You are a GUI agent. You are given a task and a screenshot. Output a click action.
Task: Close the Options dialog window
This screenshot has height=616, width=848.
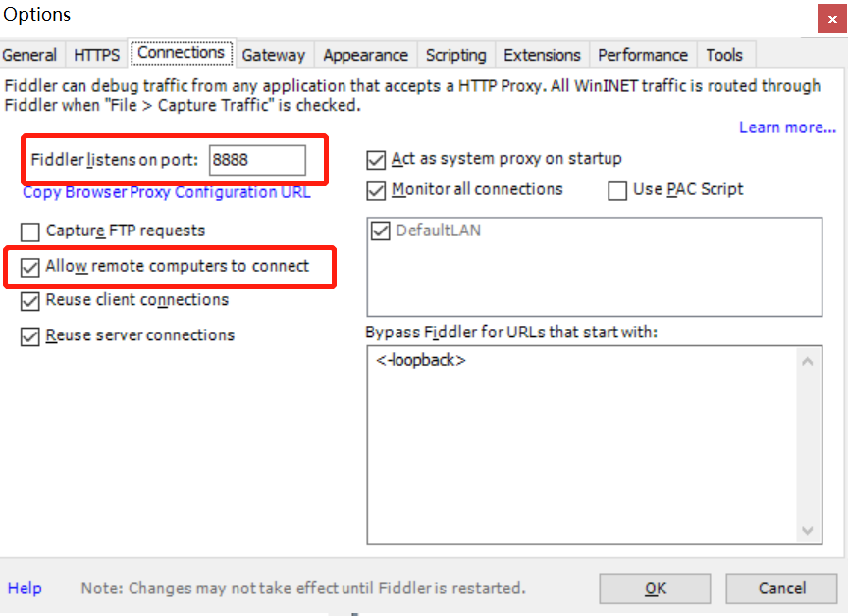[x=829, y=17]
